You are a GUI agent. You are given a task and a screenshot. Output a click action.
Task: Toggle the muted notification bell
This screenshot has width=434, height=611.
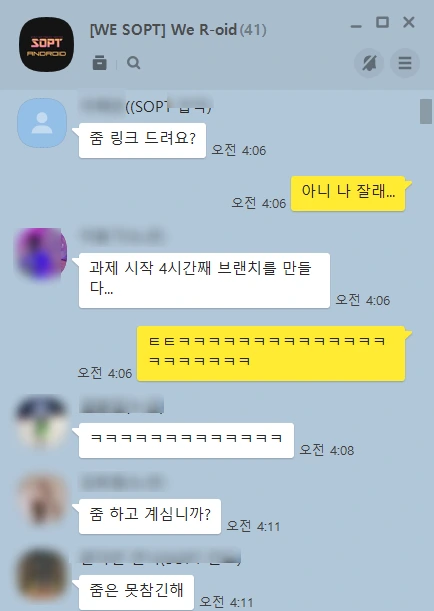pyautogui.click(x=369, y=63)
